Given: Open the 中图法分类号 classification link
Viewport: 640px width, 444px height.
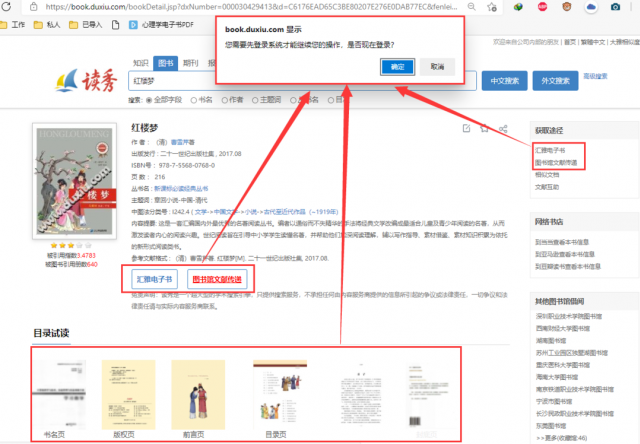Looking at the screenshot, I should pos(267,212).
